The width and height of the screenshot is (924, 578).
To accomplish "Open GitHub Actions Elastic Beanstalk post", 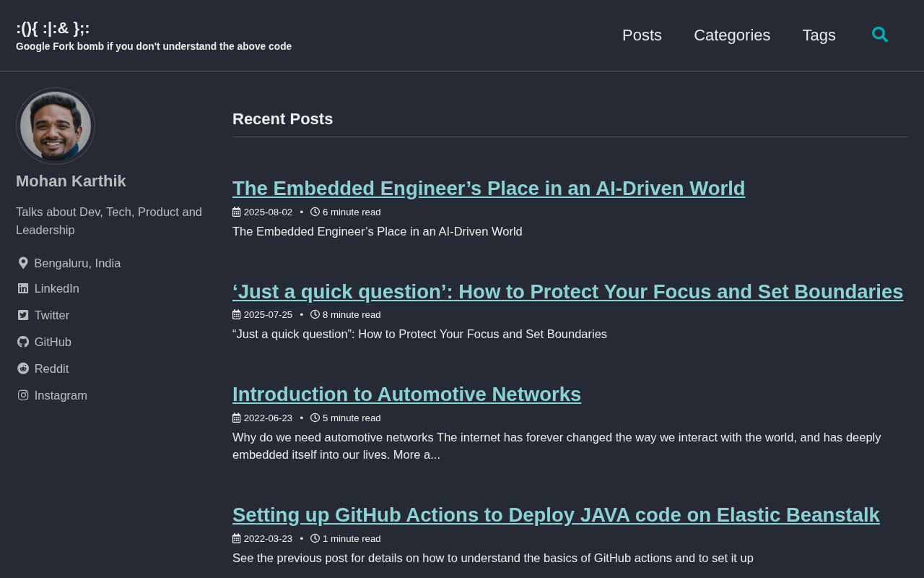I will (556, 514).
